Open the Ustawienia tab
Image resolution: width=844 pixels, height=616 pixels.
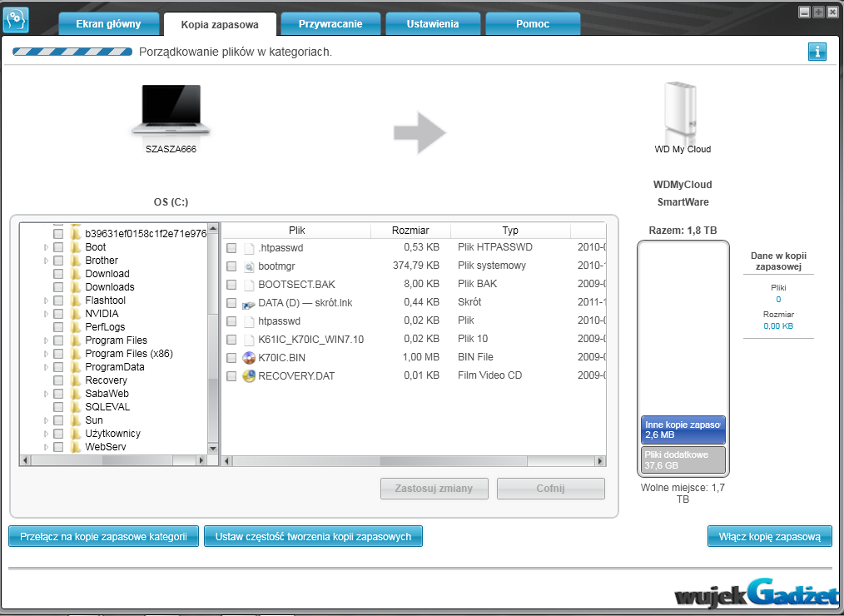[432, 24]
